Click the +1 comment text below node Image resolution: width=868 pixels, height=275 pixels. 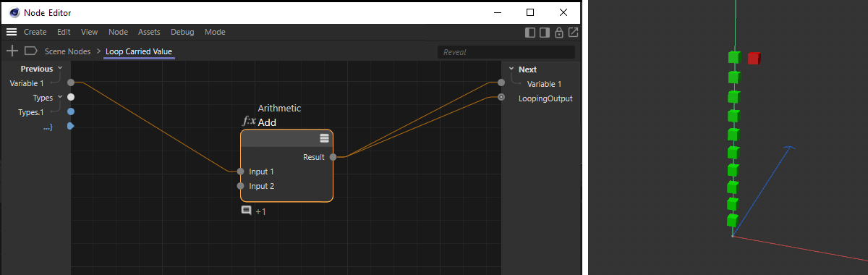click(260, 211)
